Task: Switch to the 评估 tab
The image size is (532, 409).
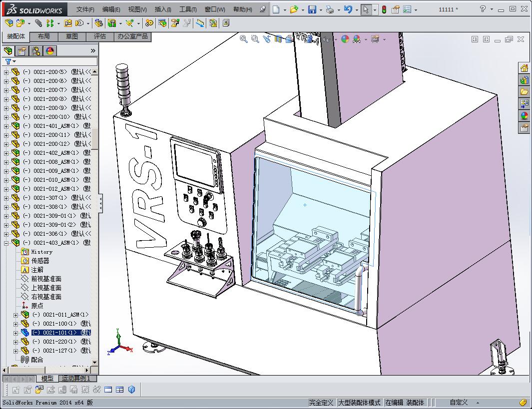Action: pyautogui.click(x=99, y=36)
